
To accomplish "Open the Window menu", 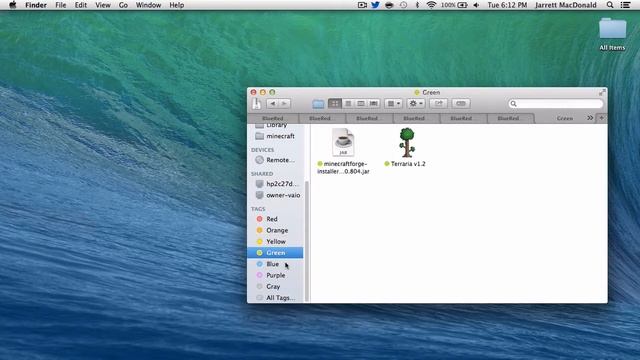I will point(148,5).
